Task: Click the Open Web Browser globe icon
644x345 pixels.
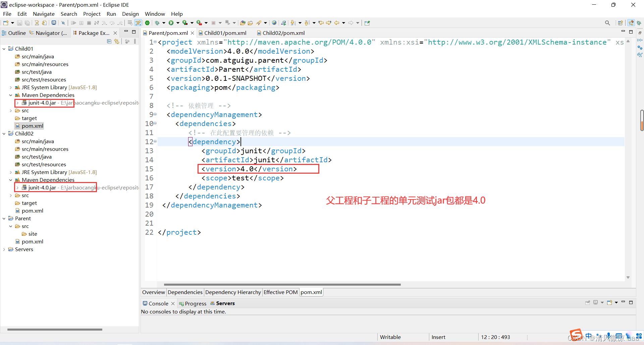Action: coord(274,23)
